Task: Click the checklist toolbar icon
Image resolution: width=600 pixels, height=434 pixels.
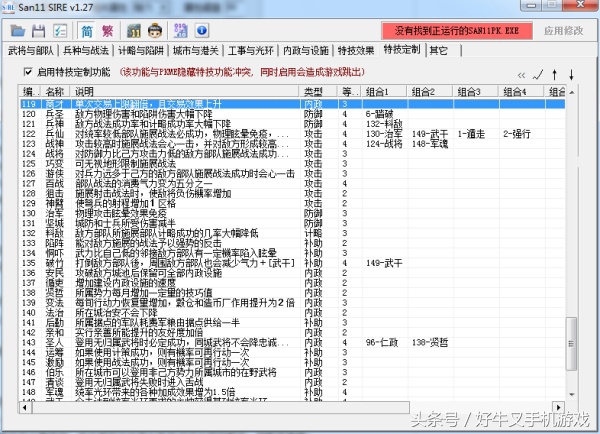Action: click(x=59, y=31)
